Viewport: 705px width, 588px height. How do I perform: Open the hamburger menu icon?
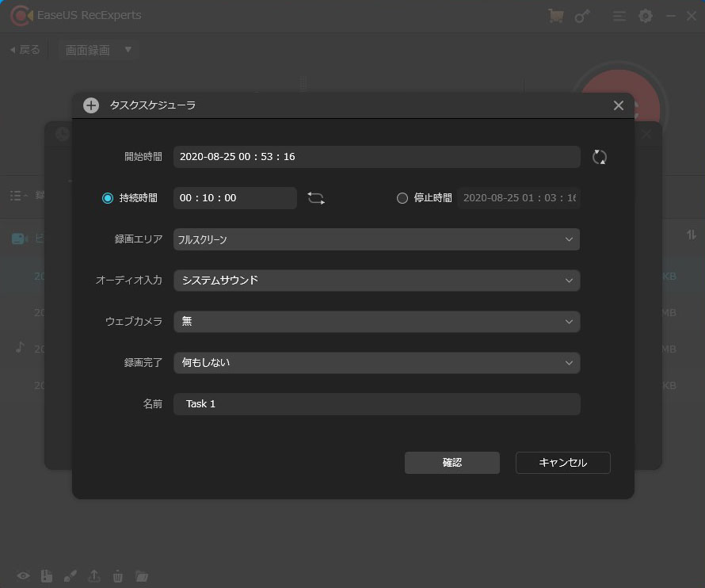click(619, 16)
